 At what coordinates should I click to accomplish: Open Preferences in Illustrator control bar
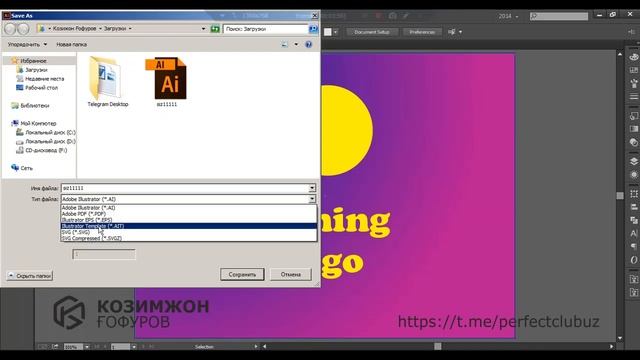422,32
